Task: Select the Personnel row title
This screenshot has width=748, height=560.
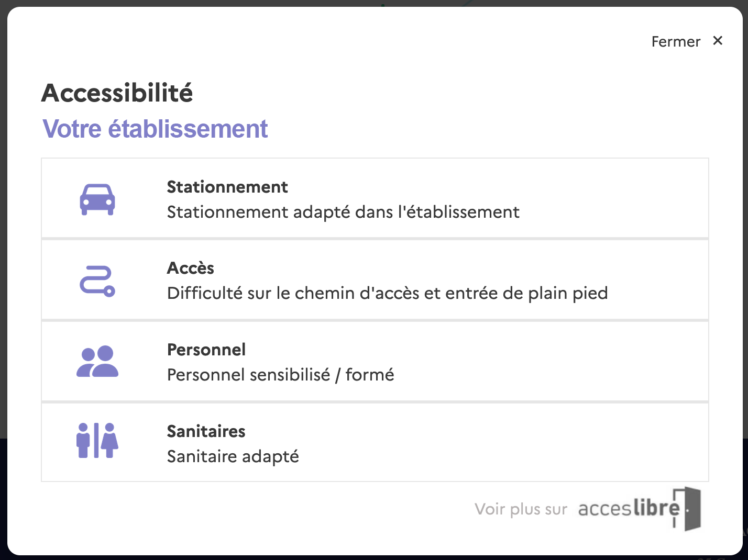Action: coord(206,350)
